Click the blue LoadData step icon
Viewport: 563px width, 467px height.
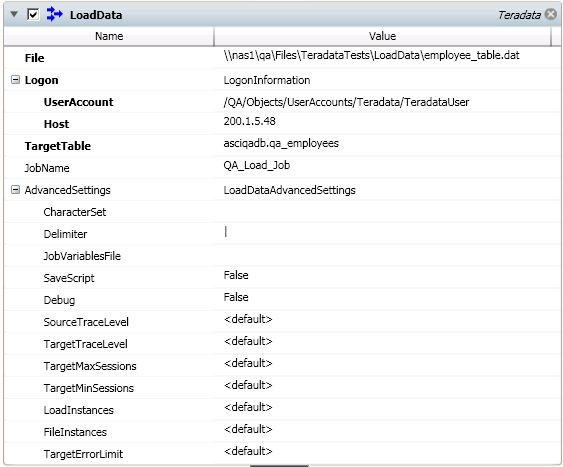[x=55, y=14]
